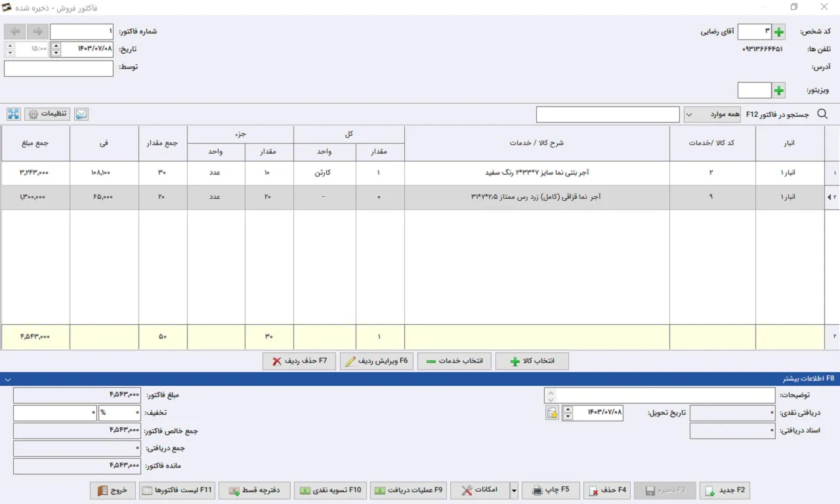Click the کد شخص code input box

point(755,31)
